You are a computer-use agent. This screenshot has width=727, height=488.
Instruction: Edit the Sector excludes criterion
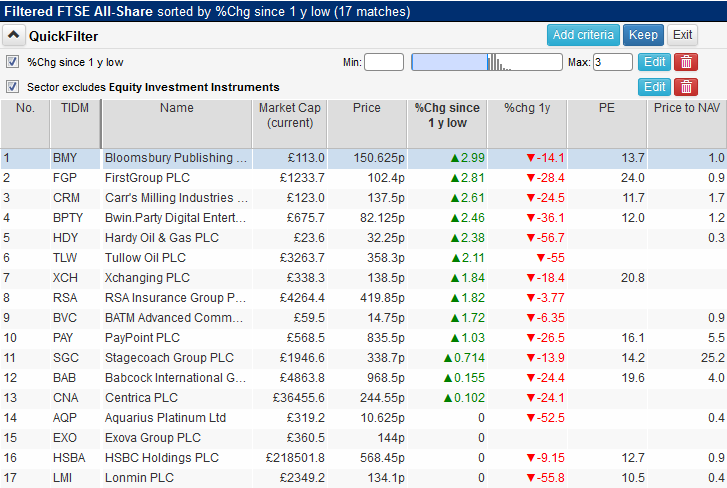click(x=654, y=87)
